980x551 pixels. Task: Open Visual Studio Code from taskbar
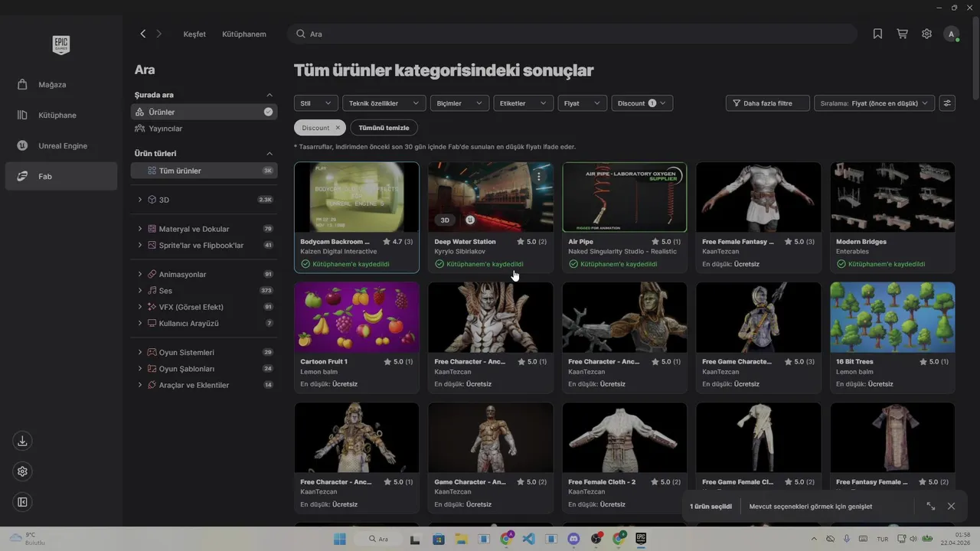[x=528, y=539]
